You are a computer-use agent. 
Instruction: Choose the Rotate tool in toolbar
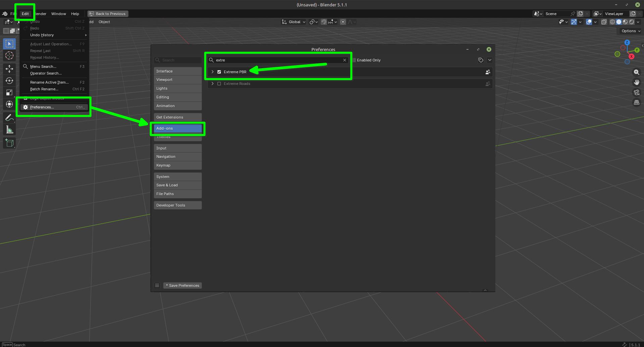9,81
